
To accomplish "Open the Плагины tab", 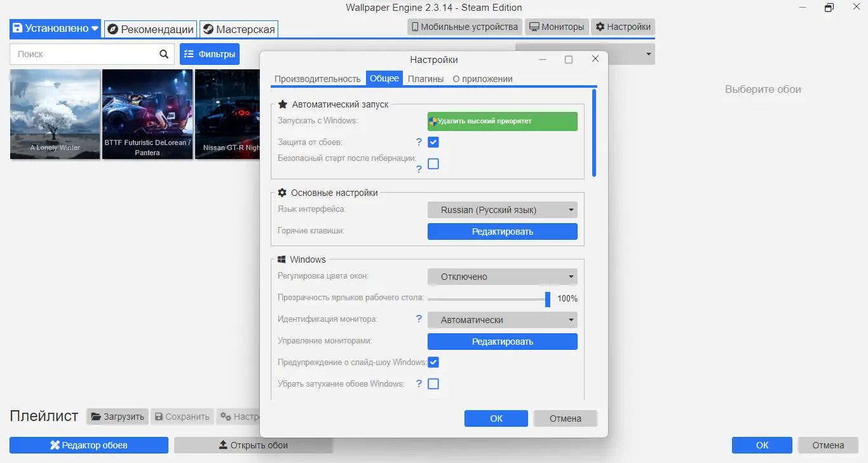I will 426,79.
